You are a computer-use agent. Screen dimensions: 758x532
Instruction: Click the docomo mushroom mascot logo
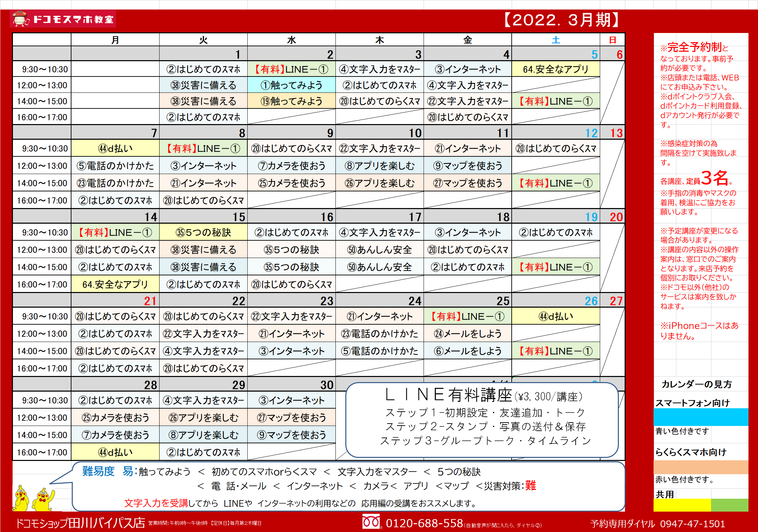[x=20, y=19]
